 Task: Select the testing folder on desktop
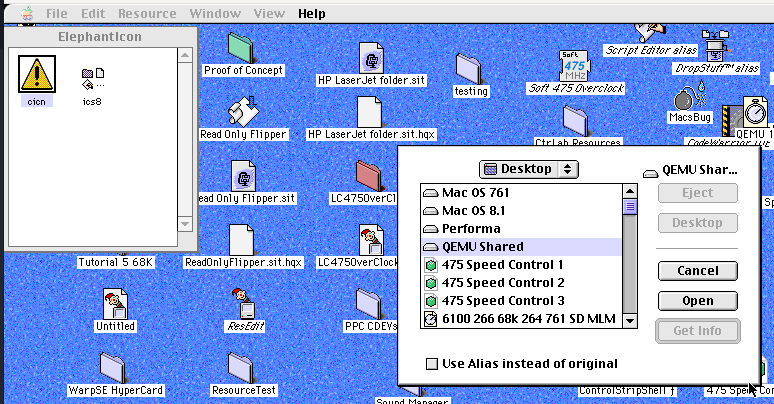(470, 67)
